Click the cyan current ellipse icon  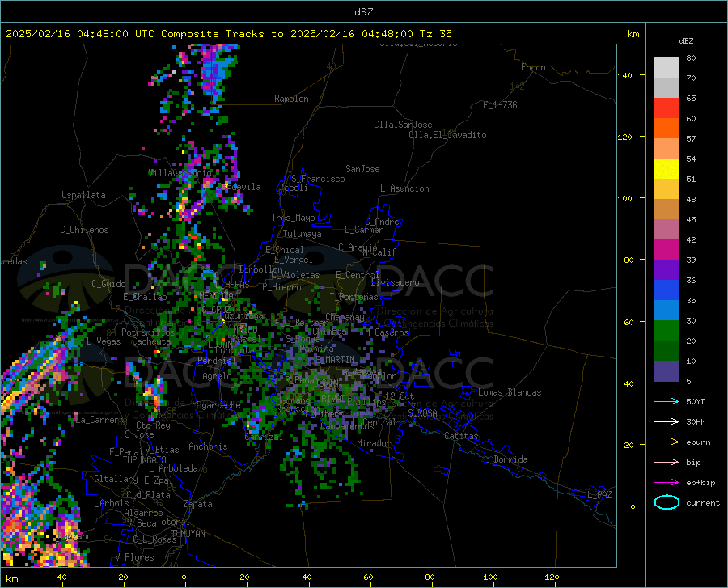point(667,502)
